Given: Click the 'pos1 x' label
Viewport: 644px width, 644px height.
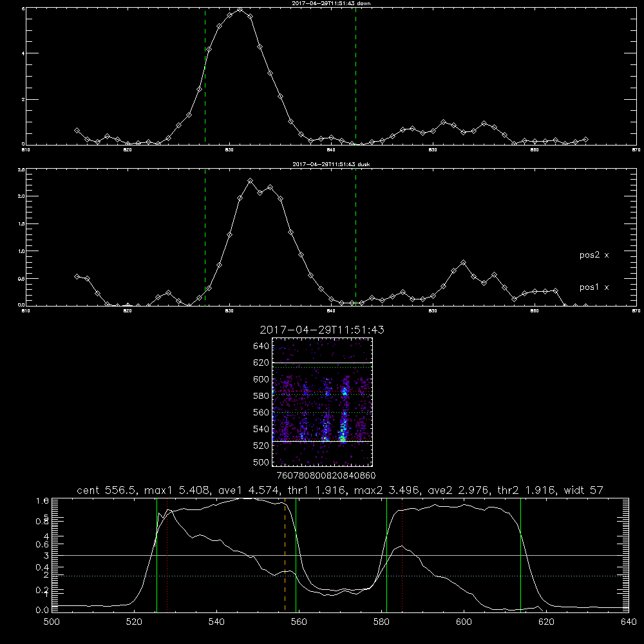Looking at the screenshot, I should [x=594, y=287].
